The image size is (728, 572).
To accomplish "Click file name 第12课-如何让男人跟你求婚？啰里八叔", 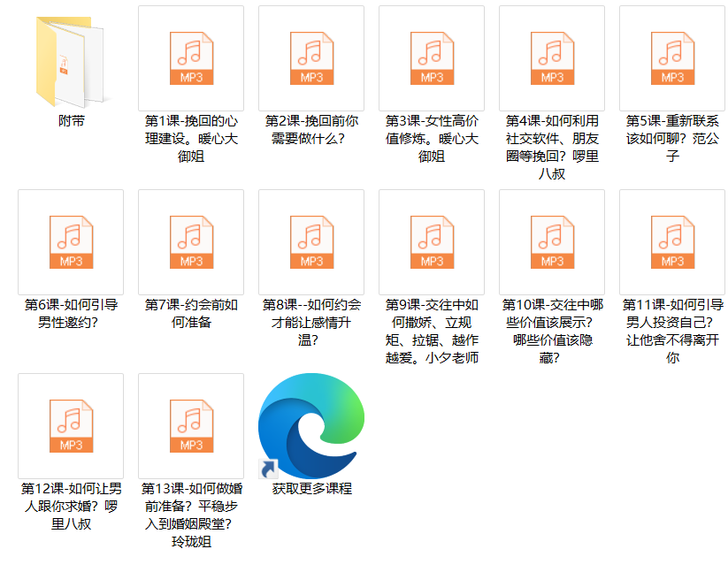I will 71,506.
